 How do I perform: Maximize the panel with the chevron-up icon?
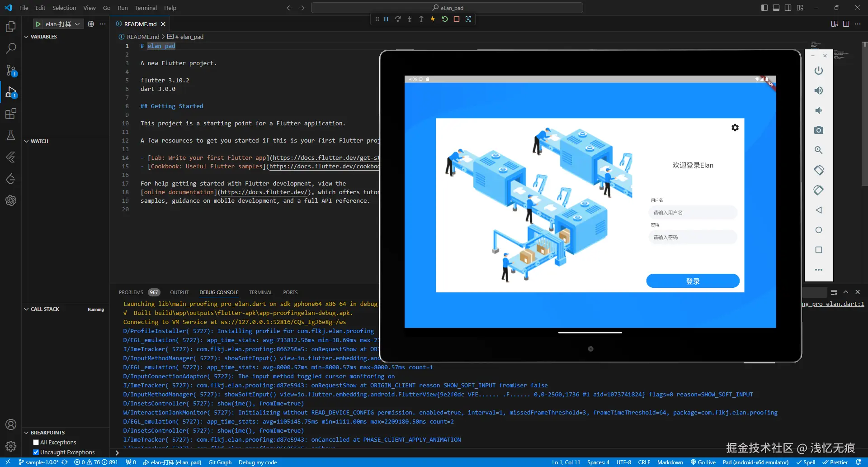846,292
